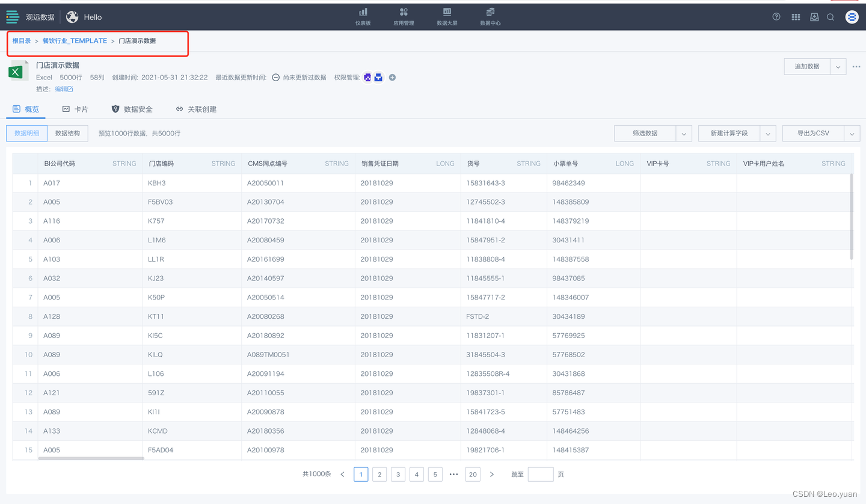Click the 小票单号 column header
Viewport: 866px width, 504px height.
594,164
